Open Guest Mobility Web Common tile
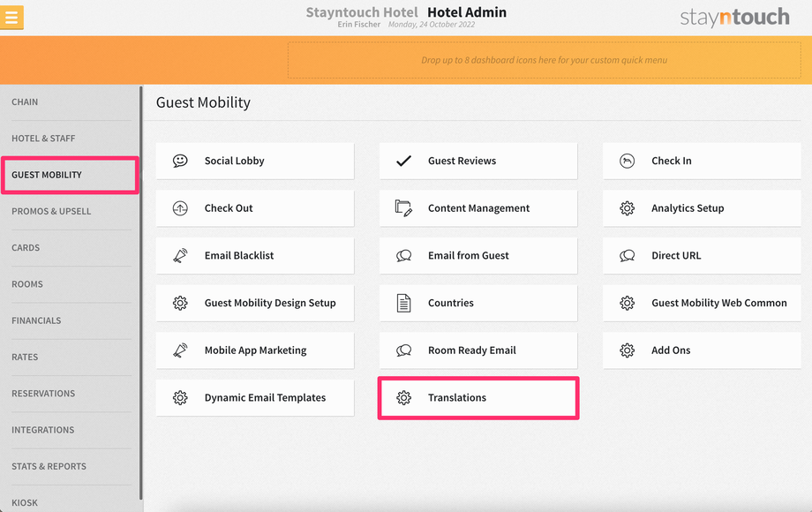The width and height of the screenshot is (812, 512). click(x=702, y=303)
